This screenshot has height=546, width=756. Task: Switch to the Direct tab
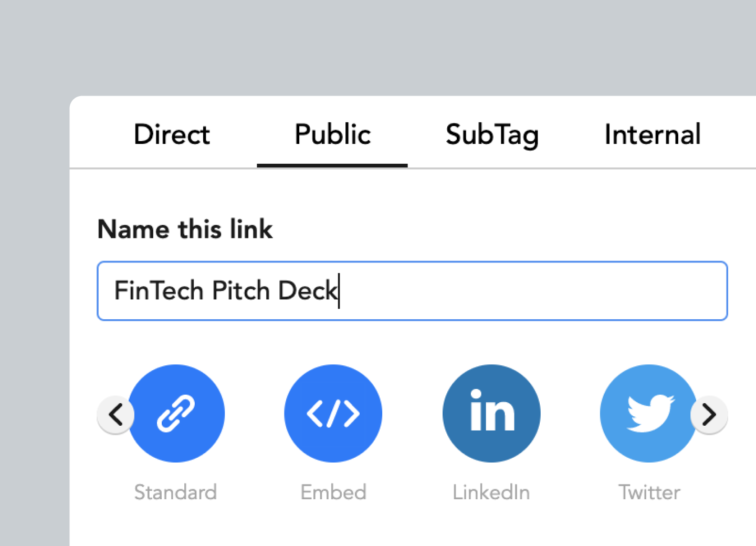coord(171,135)
